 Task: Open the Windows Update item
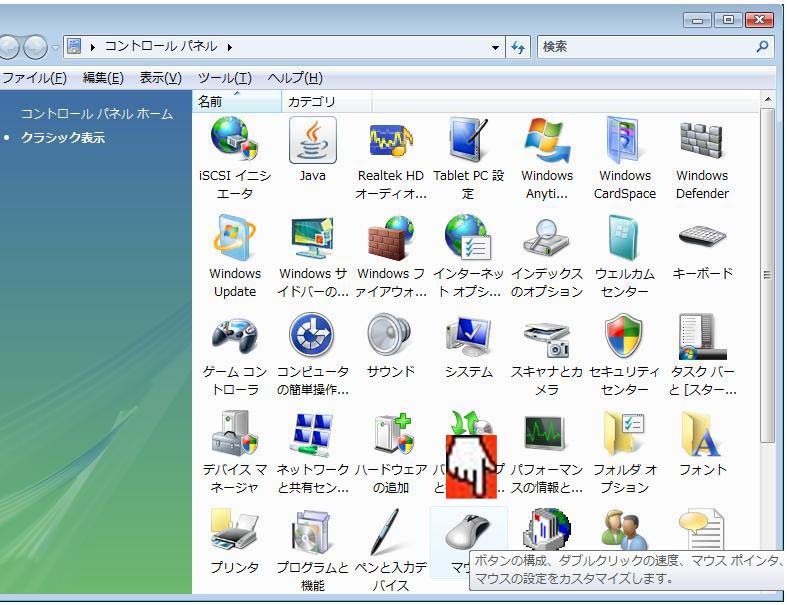pos(235,240)
